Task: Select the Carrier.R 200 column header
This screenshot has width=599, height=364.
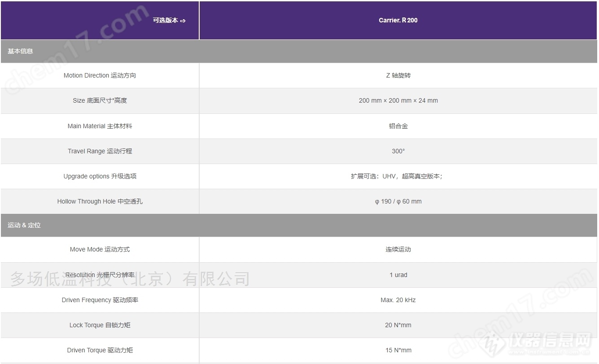Action: 398,20
